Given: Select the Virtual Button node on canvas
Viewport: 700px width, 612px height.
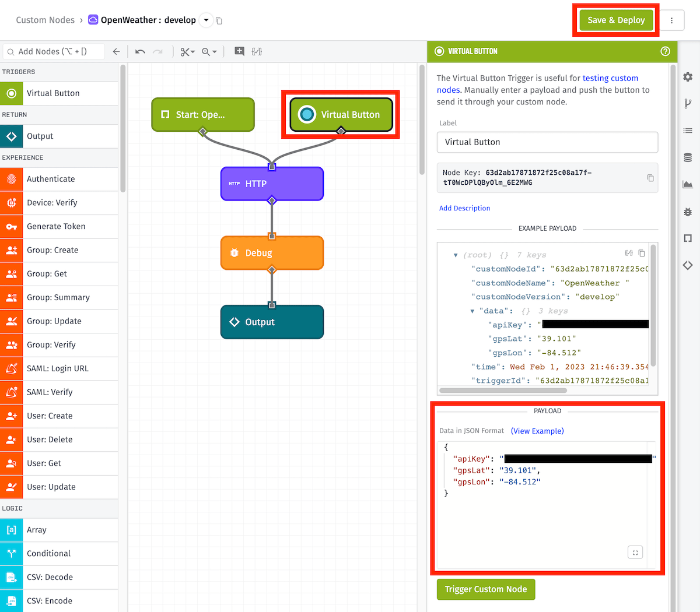Looking at the screenshot, I should [x=341, y=114].
